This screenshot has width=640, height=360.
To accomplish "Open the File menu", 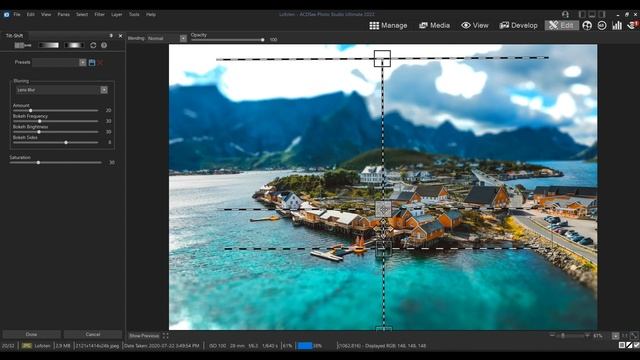I will tap(17, 14).
